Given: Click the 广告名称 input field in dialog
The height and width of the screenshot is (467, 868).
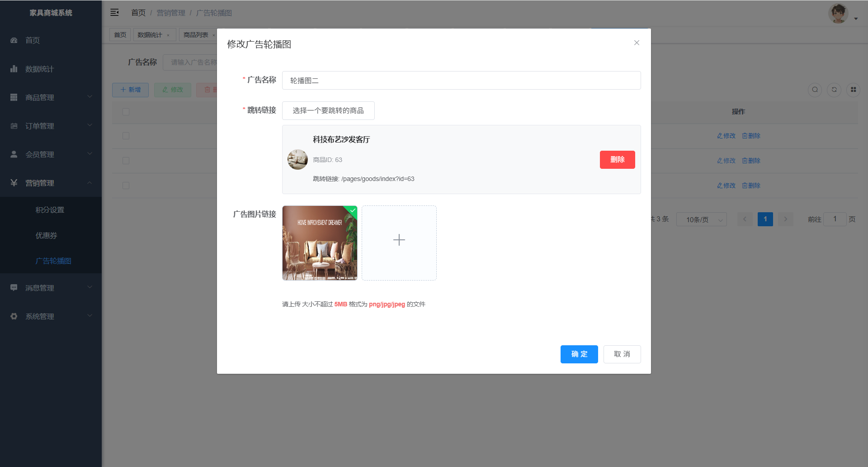Looking at the screenshot, I should pos(461,81).
